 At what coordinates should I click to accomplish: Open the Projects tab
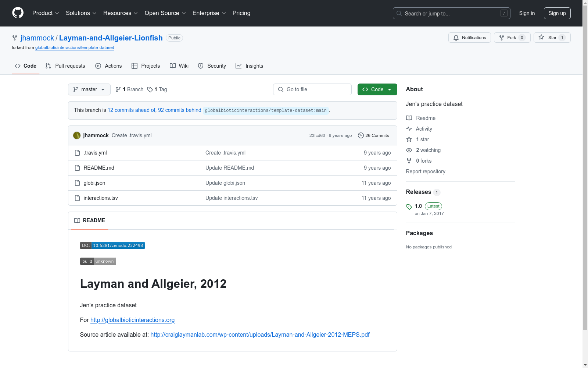tap(146, 66)
